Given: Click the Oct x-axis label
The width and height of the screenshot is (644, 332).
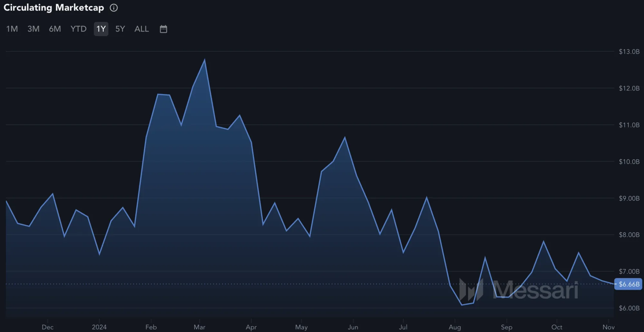Looking at the screenshot, I should (557, 327).
